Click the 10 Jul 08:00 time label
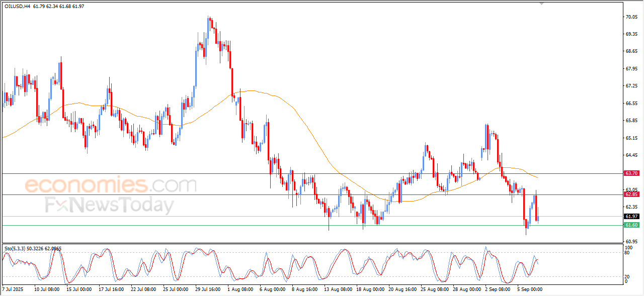644x296 pixels. [x=47, y=289]
